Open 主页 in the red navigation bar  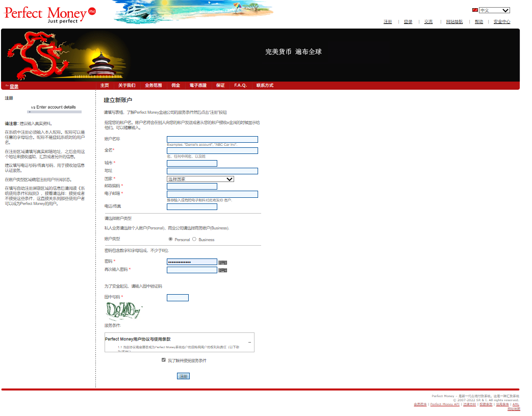coord(105,86)
